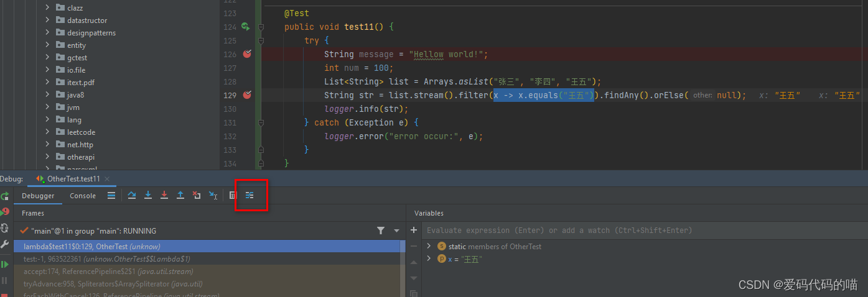Select the Debugger tab
The width and height of the screenshot is (868, 297).
pos(38,196)
